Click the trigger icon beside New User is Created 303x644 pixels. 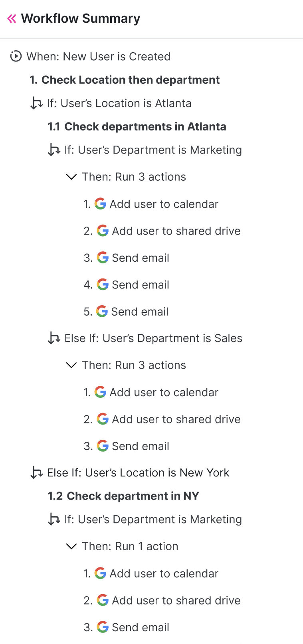[x=16, y=56]
